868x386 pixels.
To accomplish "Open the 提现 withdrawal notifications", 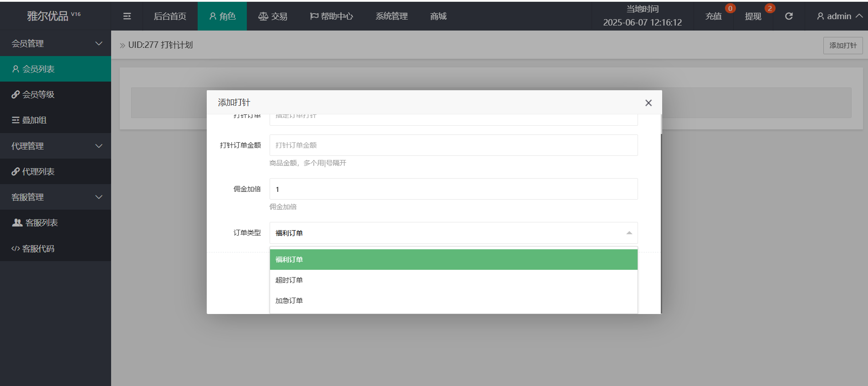I will (753, 16).
